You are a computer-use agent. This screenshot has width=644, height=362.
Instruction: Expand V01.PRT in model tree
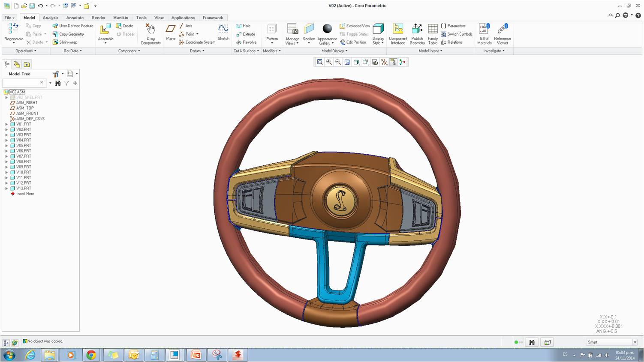tap(6, 124)
